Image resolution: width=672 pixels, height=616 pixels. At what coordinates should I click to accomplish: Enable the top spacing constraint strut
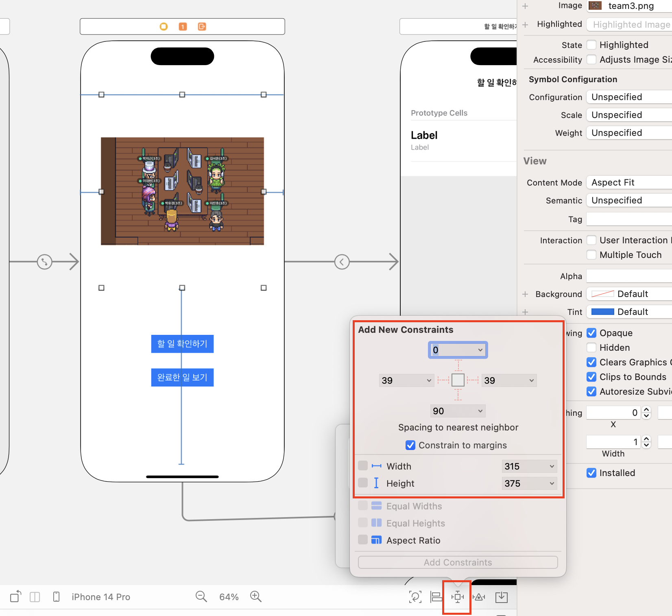point(458,365)
